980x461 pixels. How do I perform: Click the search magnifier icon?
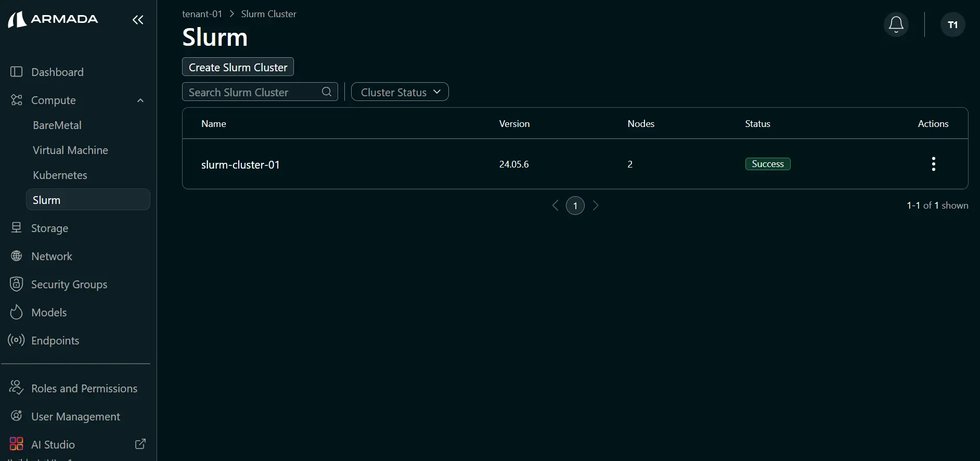[x=327, y=92]
